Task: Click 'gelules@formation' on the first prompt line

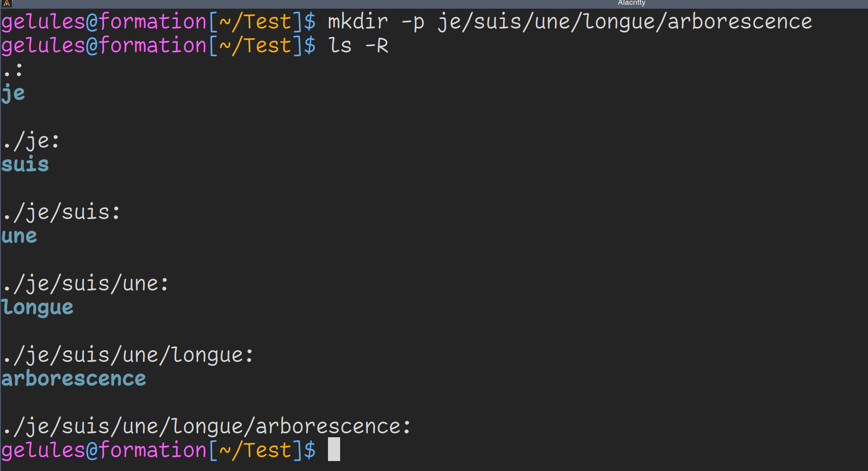Action: click(x=104, y=22)
